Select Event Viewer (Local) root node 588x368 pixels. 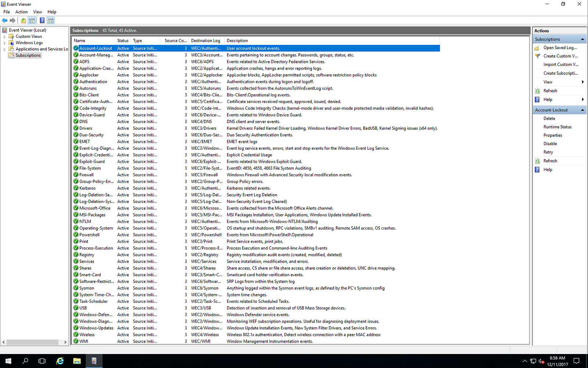[28, 30]
